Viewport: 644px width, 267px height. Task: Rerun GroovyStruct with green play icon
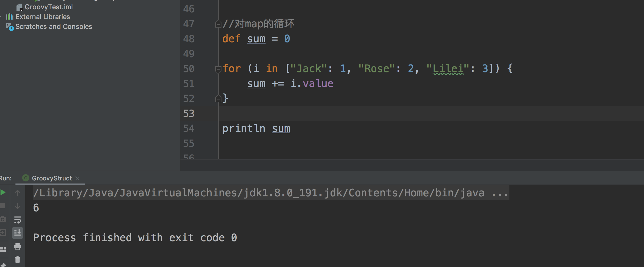point(3,192)
